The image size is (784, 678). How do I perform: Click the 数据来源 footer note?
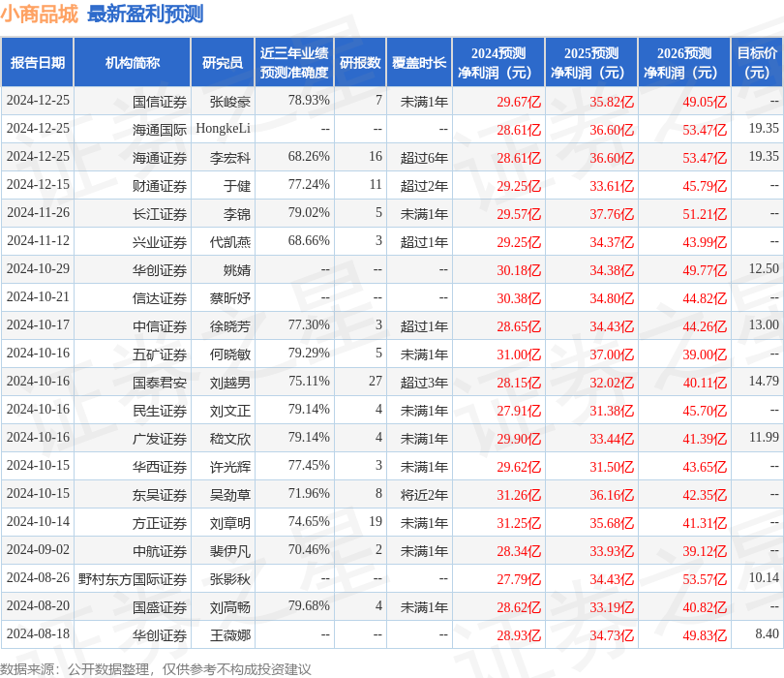[x=156, y=669]
